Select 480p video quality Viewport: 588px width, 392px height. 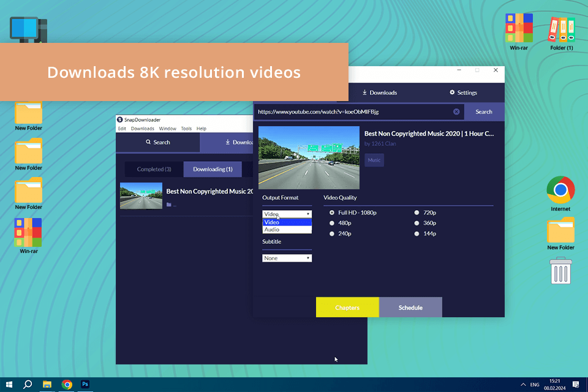(x=332, y=223)
